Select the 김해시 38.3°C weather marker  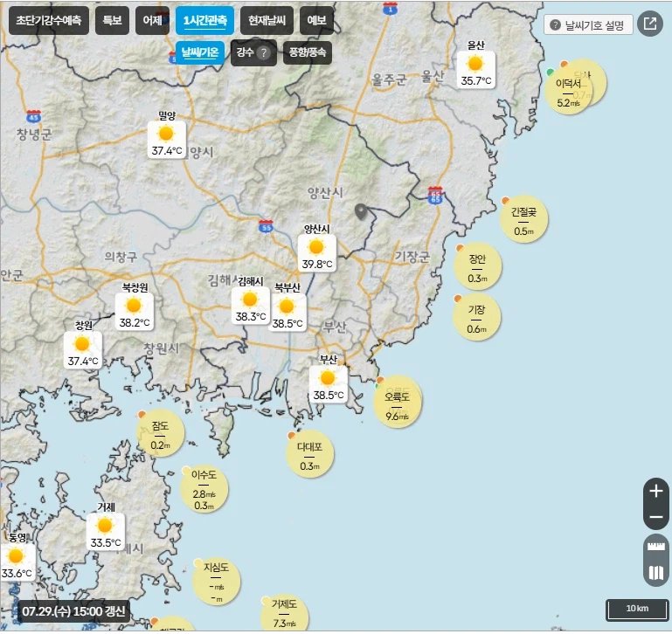[x=250, y=305]
